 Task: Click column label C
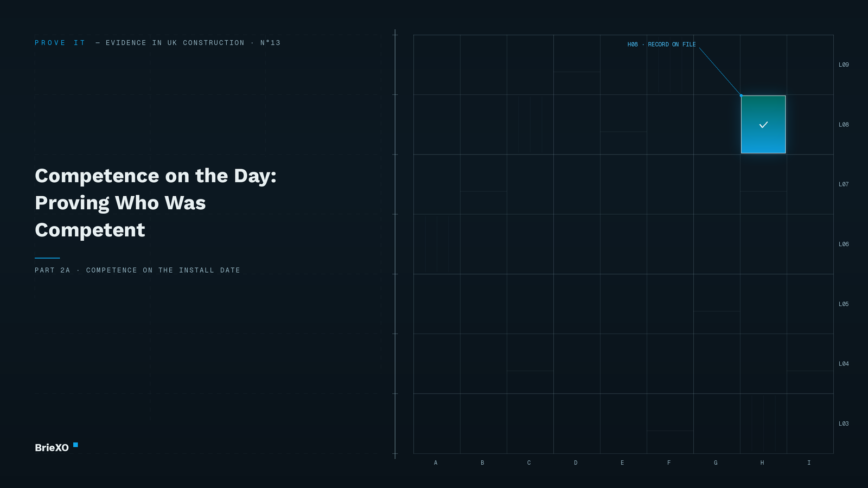coord(529,463)
